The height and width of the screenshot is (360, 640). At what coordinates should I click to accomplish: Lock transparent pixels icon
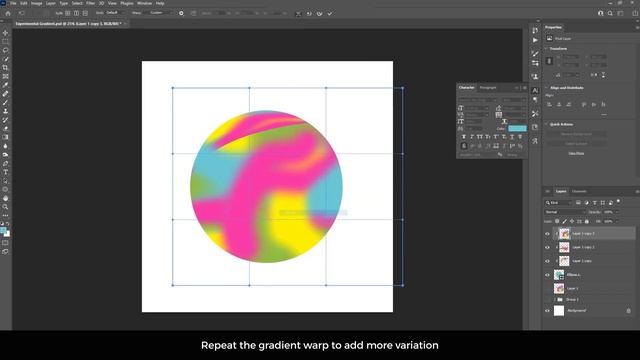557,221
